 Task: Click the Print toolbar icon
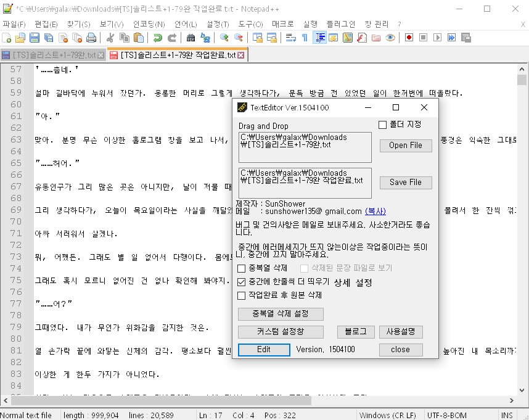(91, 38)
